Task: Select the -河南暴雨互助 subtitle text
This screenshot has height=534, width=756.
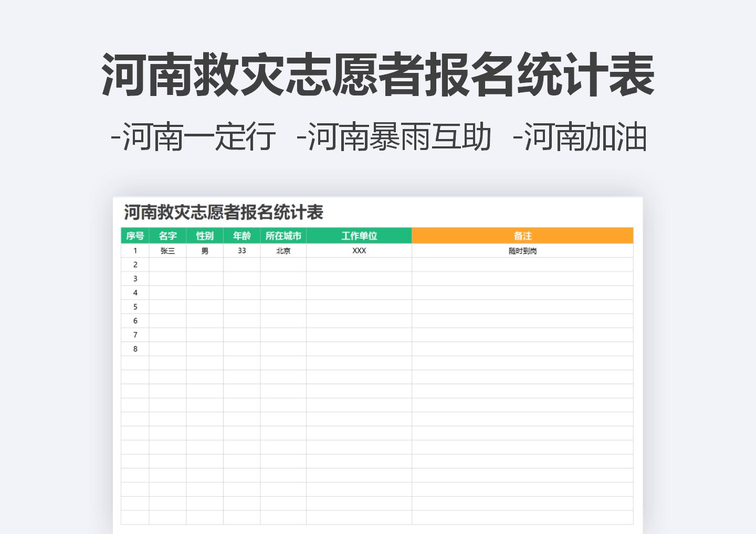Action: click(x=392, y=136)
